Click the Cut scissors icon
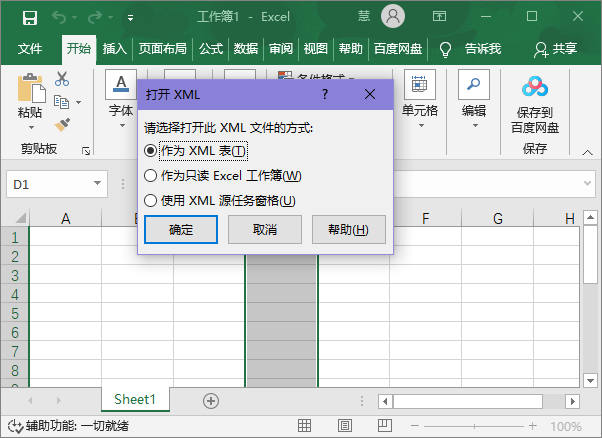 (x=62, y=80)
